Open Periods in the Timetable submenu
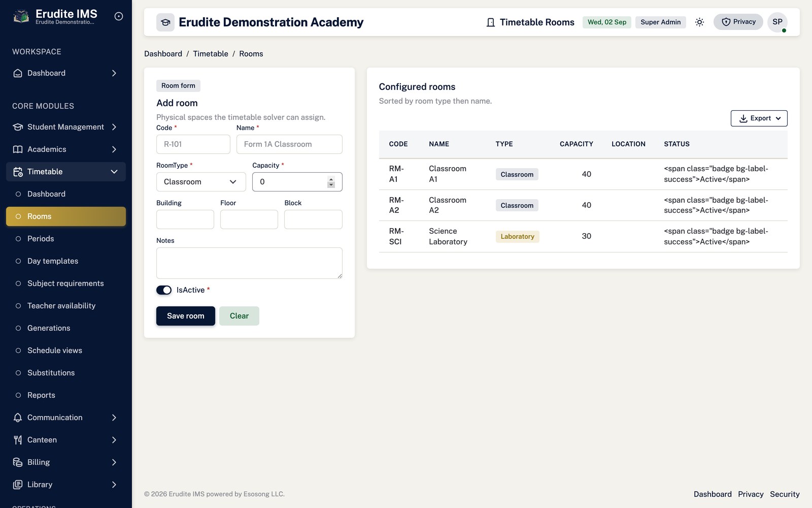Image resolution: width=812 pixels, height=508 pixels. [x=66, y=239]
